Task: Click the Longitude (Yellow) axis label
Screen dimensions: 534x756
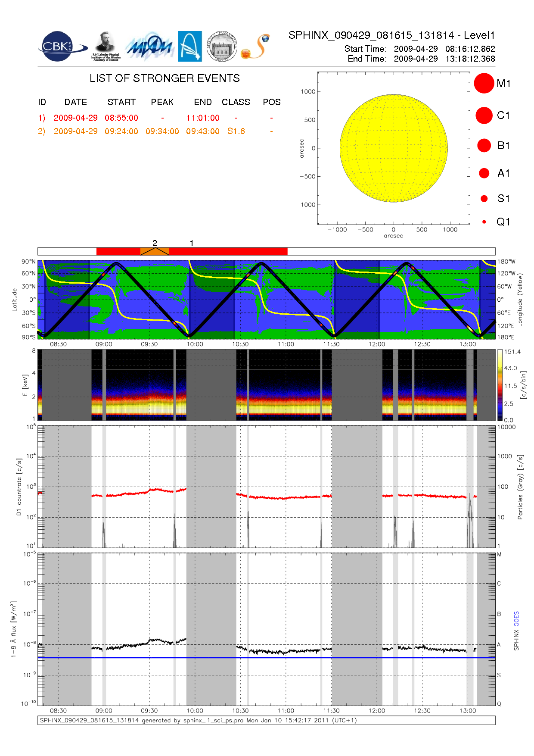Action: click(x=520, y=300)
